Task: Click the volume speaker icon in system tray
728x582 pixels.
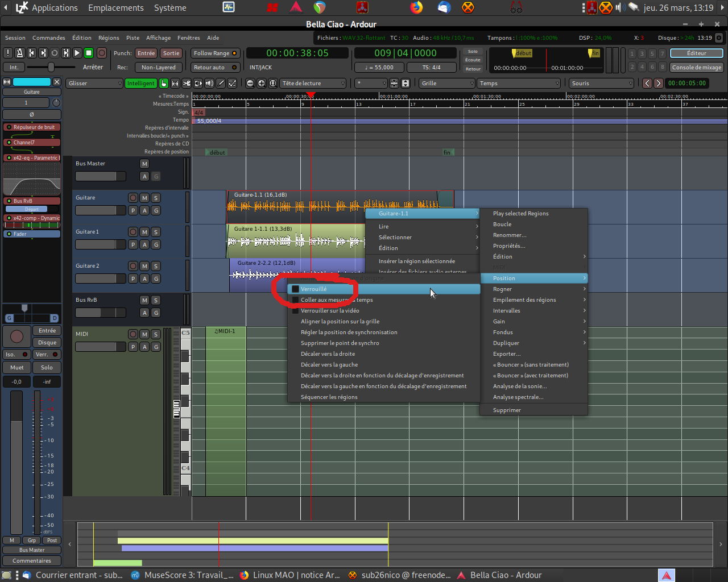Action: tap(621, 7)
